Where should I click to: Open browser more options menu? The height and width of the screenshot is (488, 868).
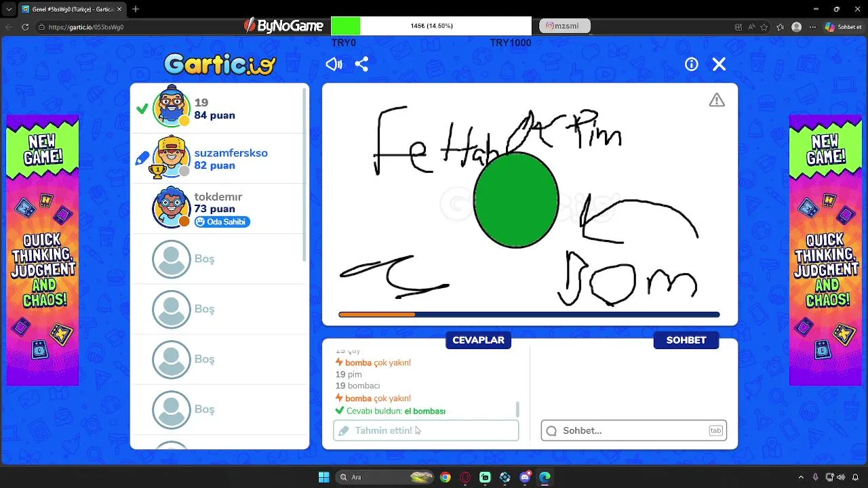pyautogui.click(x=812, y=27)
